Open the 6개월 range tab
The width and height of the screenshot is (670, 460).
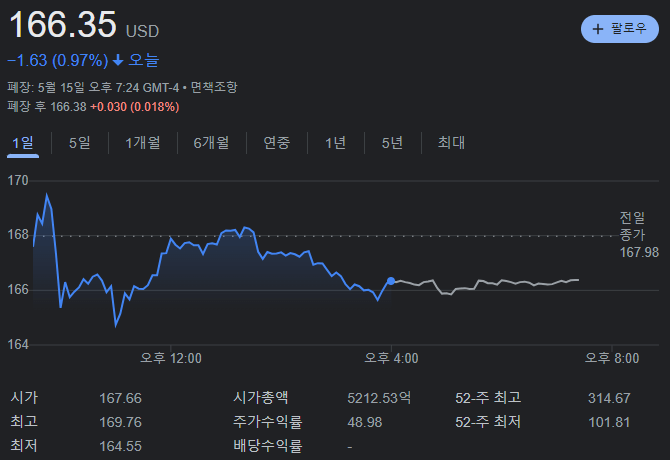211,143
